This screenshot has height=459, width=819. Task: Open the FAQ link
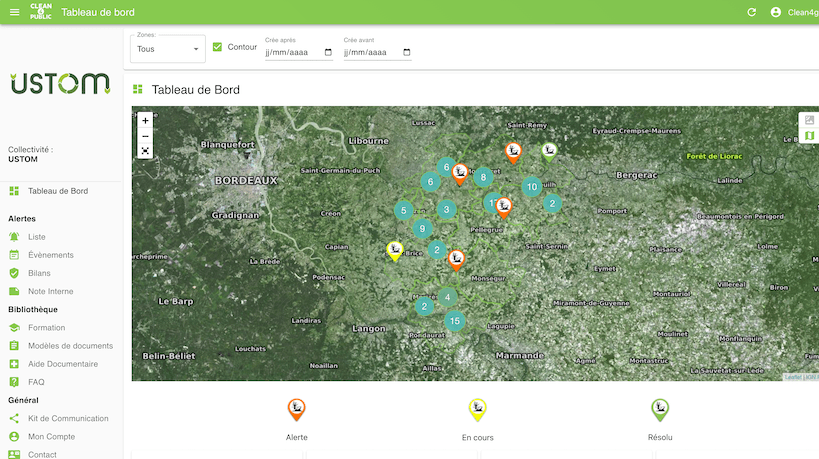(x=36, y=382)
